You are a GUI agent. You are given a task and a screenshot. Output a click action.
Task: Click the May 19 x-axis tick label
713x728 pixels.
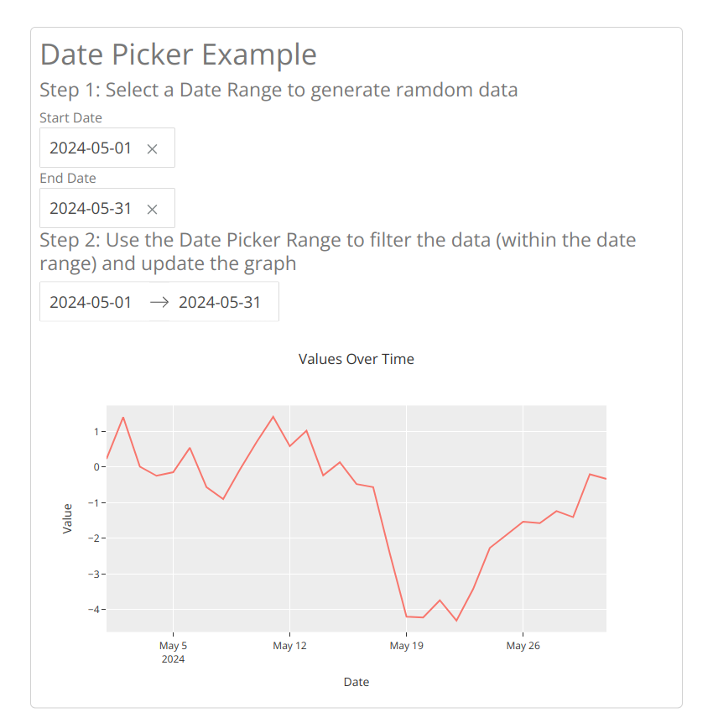pos(407,645)
